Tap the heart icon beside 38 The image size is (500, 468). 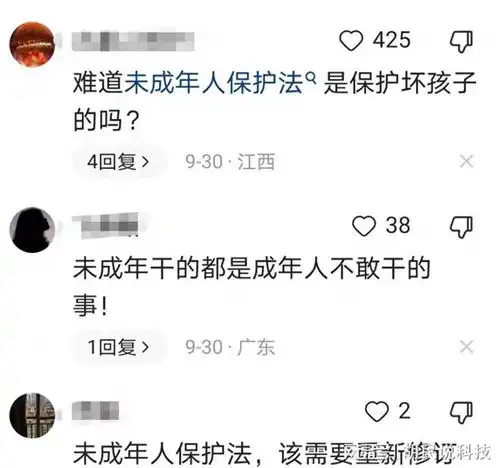coord(364,226)
